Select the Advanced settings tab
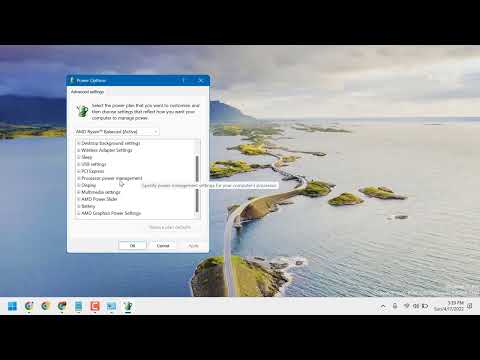The width and height of the screenshot is (480, 360). (87, 92)
